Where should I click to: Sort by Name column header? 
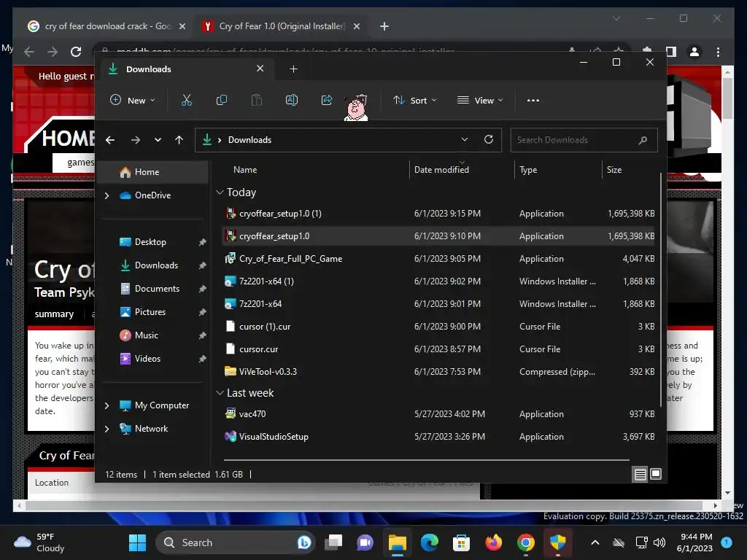pos(245,170)
